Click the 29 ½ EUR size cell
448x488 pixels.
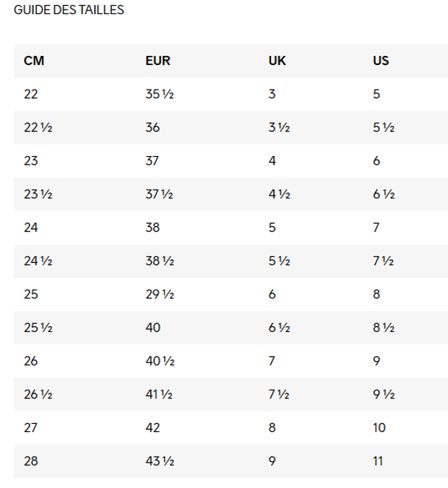159,294
